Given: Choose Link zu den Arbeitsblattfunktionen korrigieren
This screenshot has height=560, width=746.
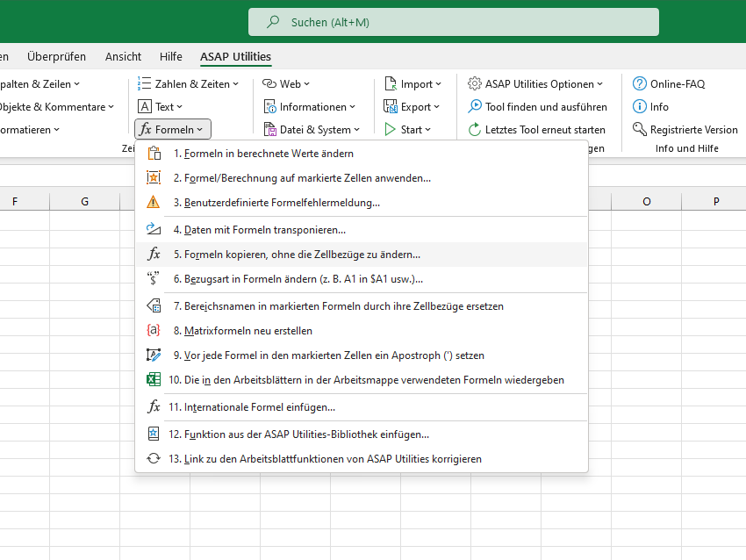Looking at the screenshot, I should tap(362, 459).
